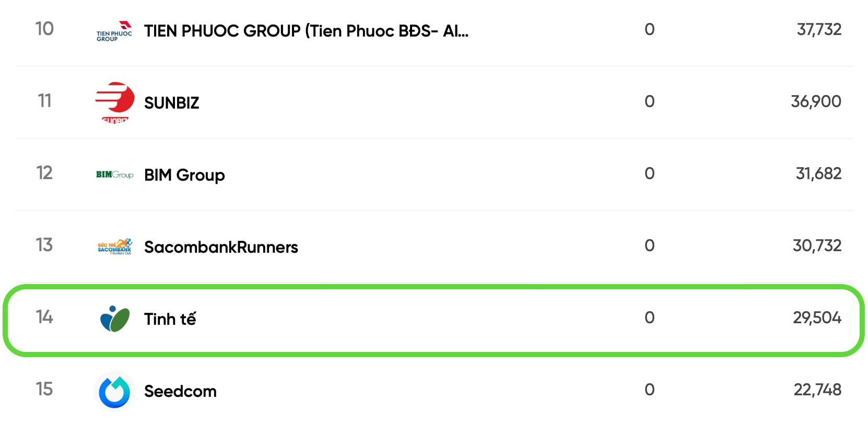Select the 22,748 value for Seedcom

(817, 390)
